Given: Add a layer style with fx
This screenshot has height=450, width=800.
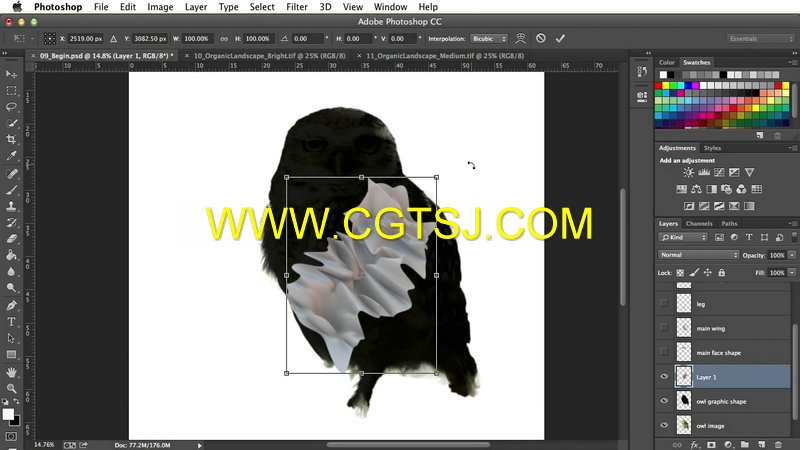Looking at the screenshot, I should click(x=694, y=445).
